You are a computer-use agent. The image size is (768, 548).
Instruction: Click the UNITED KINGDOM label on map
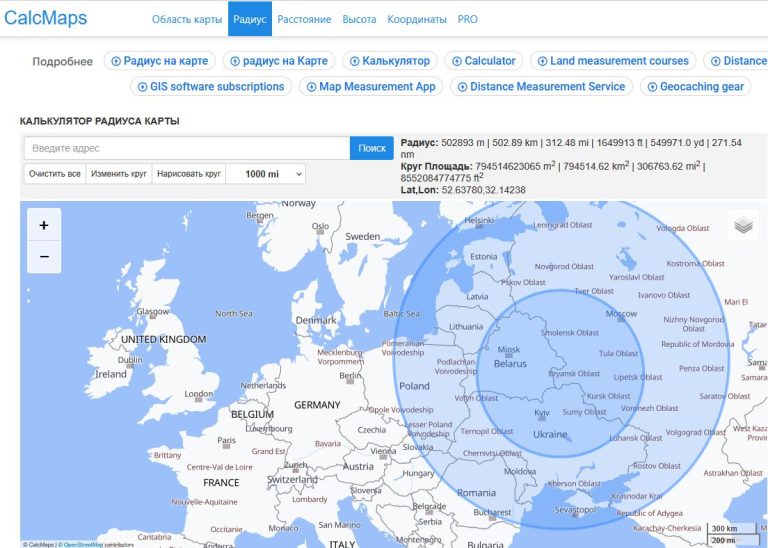(x=164, y=339)
